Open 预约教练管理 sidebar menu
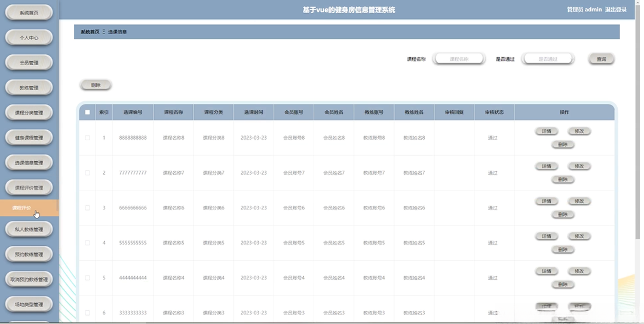 (x=29, y=254)
